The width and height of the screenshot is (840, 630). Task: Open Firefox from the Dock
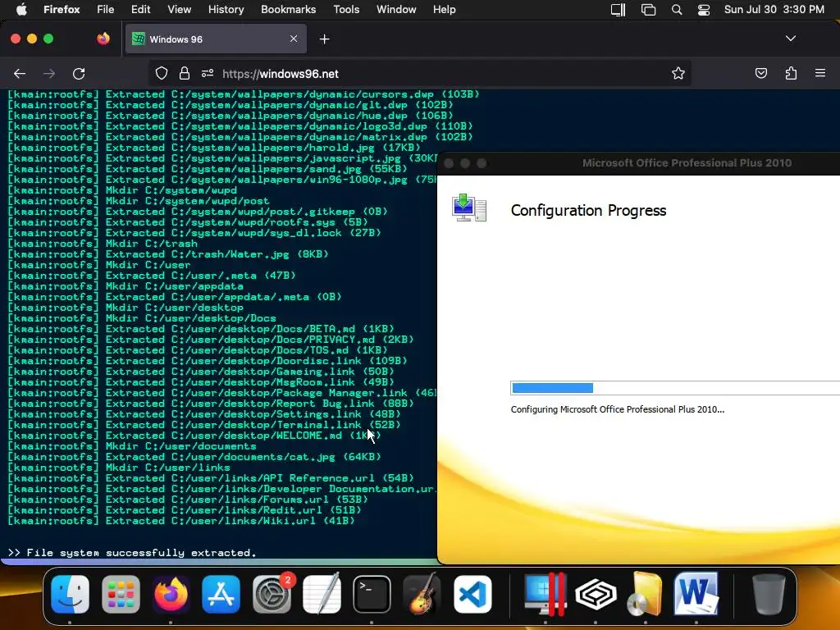(x=171, y=594)
